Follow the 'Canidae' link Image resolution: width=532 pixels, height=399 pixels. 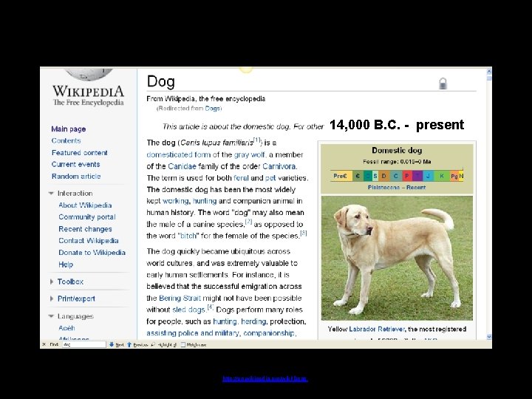[x=183, y=166]
